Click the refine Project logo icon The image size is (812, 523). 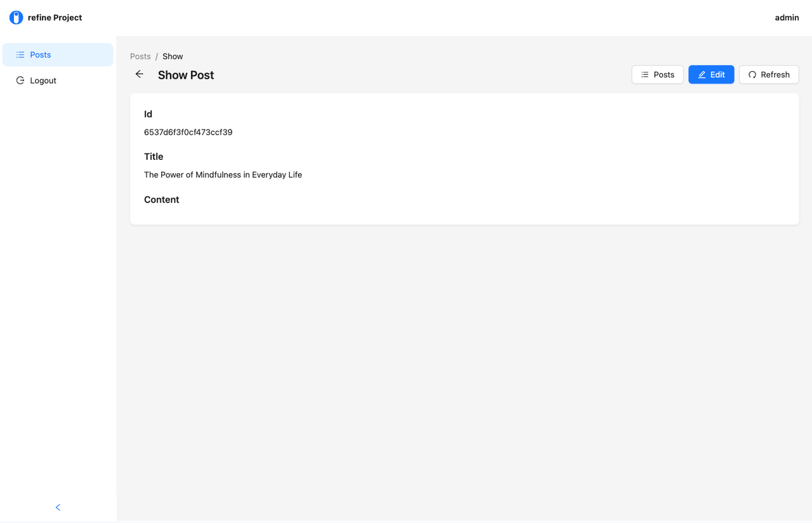[16, 18]
